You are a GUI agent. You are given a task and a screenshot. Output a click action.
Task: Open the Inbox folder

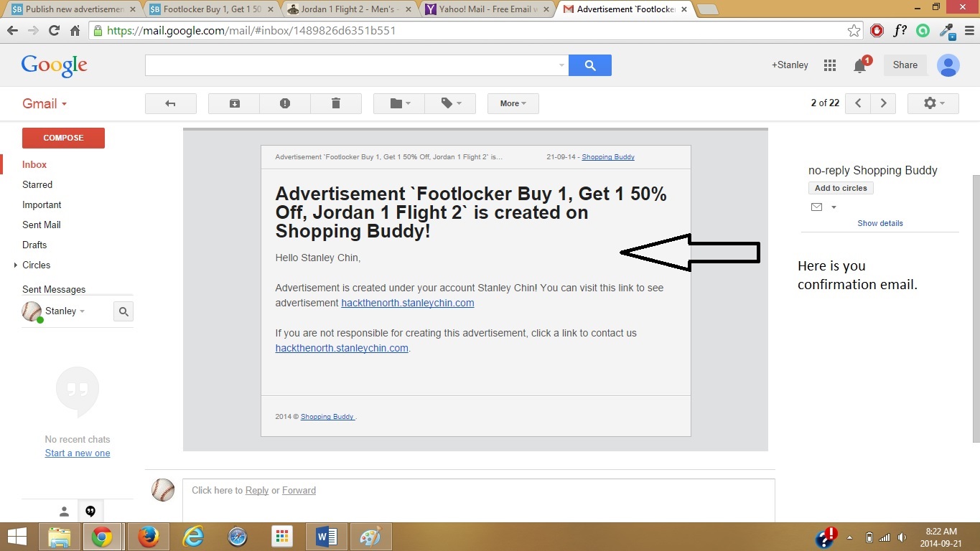point(34,164)
